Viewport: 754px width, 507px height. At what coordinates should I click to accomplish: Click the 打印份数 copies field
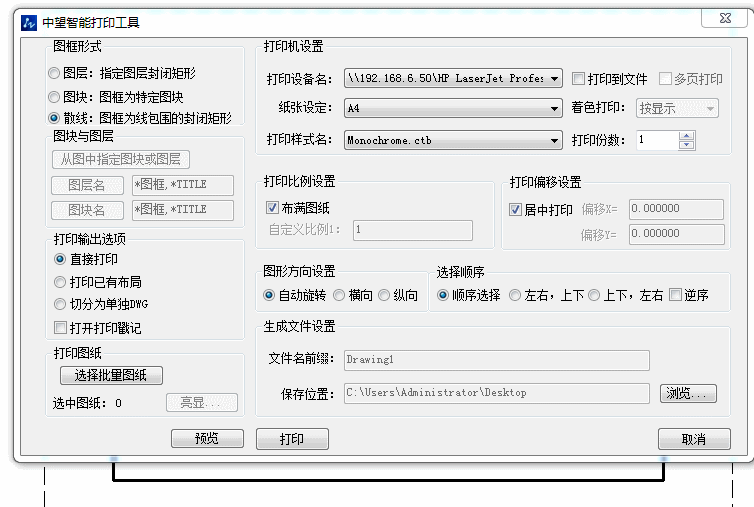658,140
